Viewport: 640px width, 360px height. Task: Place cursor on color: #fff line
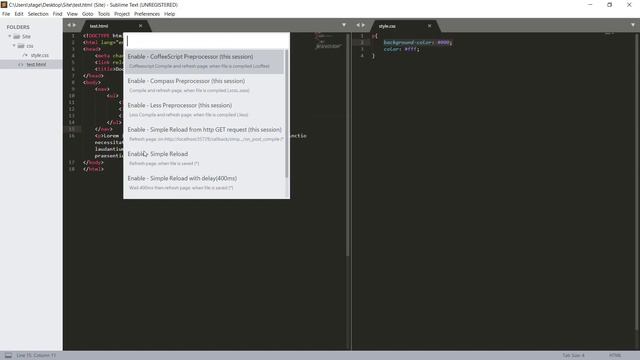pos(401,49)
